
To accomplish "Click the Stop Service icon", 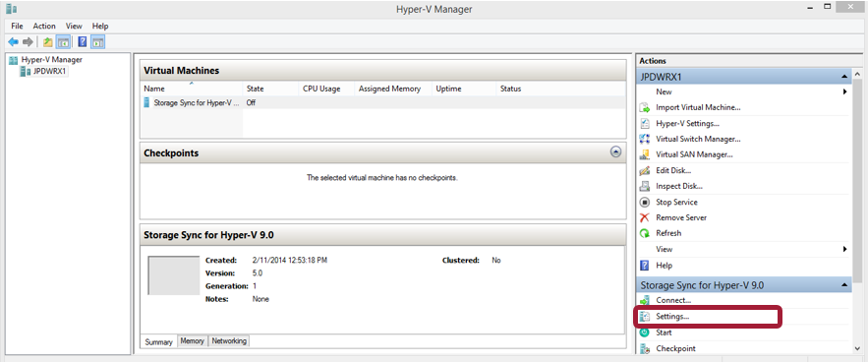I will point(644,202).
